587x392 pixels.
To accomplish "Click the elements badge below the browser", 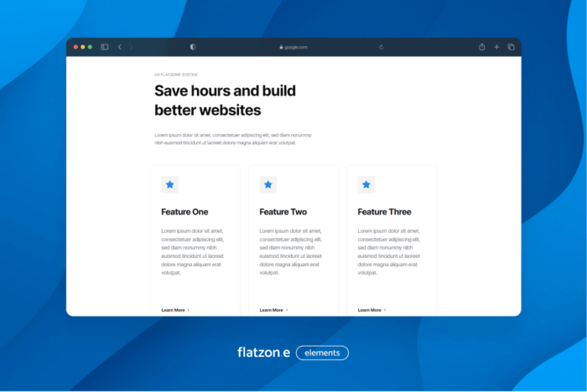I will [322, 353].
